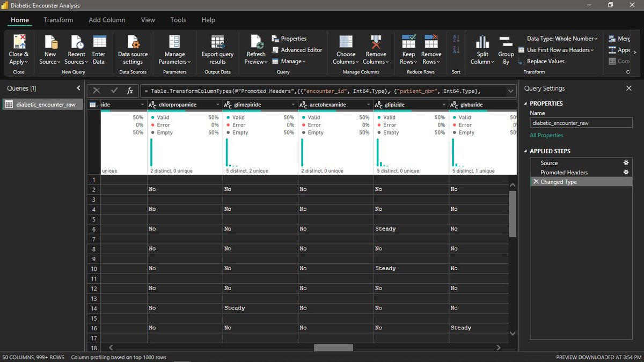
Task: Switch to the Tools tab
Action: tap(178, 20)
